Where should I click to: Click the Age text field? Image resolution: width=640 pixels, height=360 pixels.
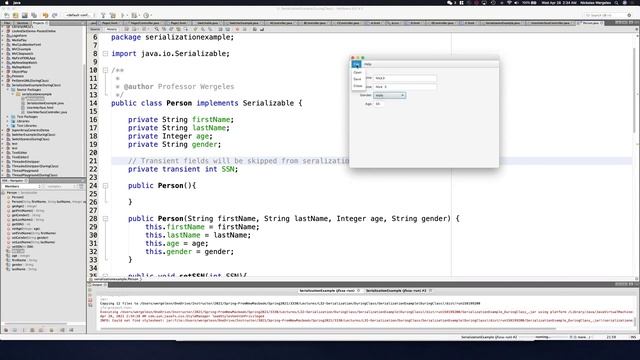click(x=379, y=104)
